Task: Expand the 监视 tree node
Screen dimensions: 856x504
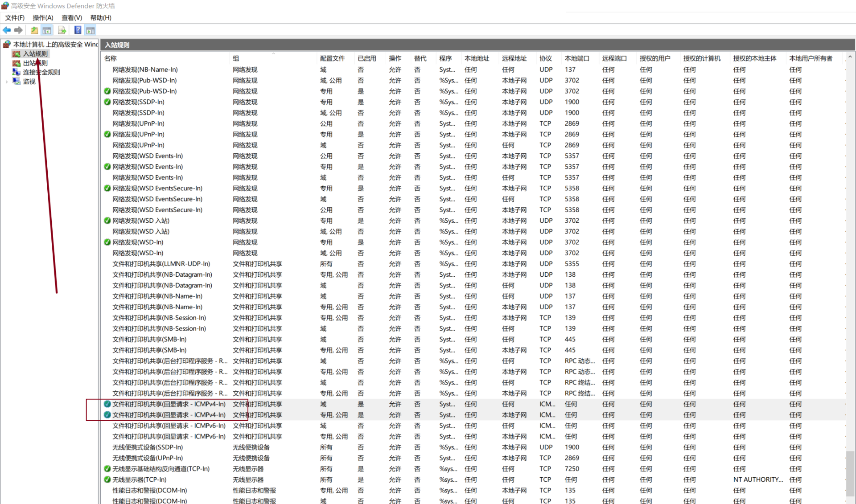Action: pos(7,82)
